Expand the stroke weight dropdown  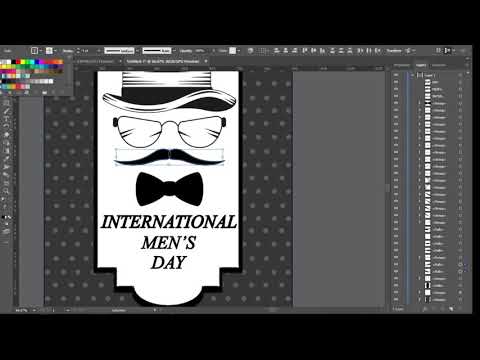pos(99,51)
